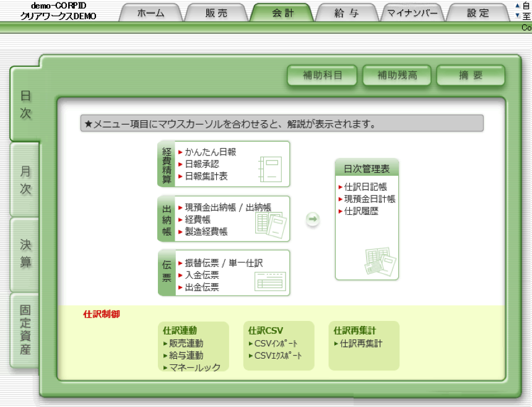Click the round green arrow icon
The width and height of the screenshot is (532, 407).
pos(313,219)
